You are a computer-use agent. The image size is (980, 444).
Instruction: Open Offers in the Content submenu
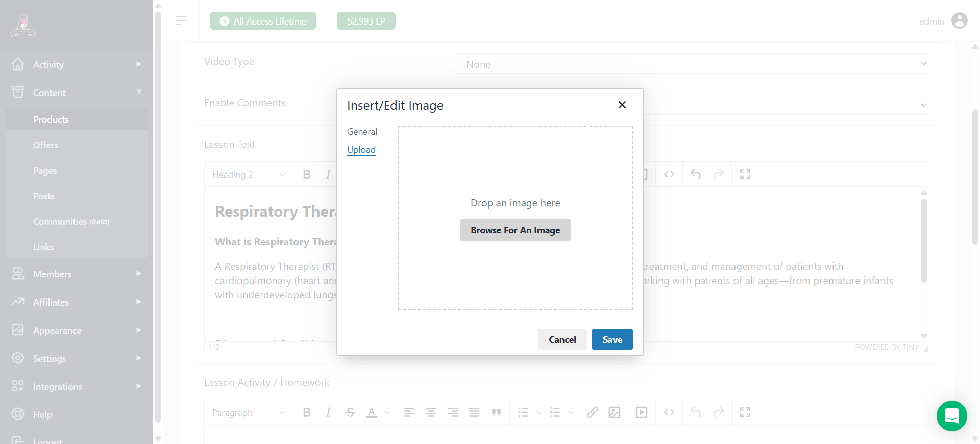45,145
